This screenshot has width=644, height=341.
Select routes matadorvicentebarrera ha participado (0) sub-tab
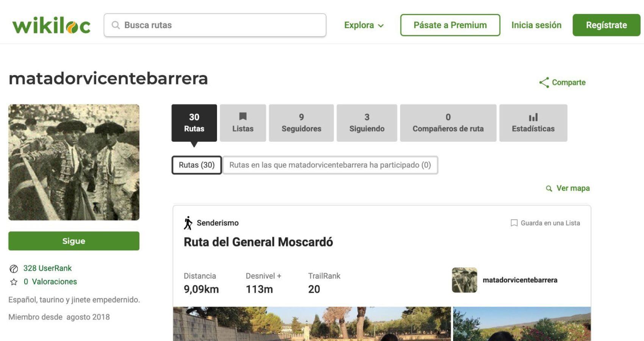(x=330, y=165)
